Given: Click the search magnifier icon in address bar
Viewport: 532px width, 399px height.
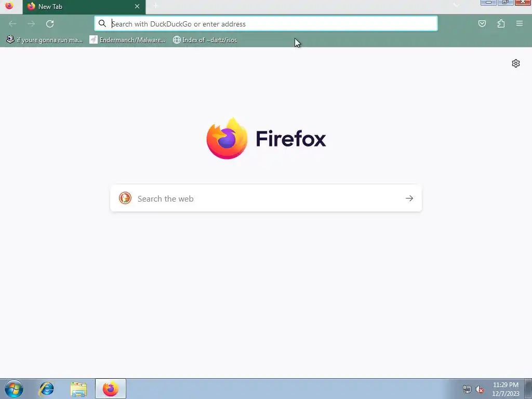Looking at the screenshot, I should (x=102, y=23).
